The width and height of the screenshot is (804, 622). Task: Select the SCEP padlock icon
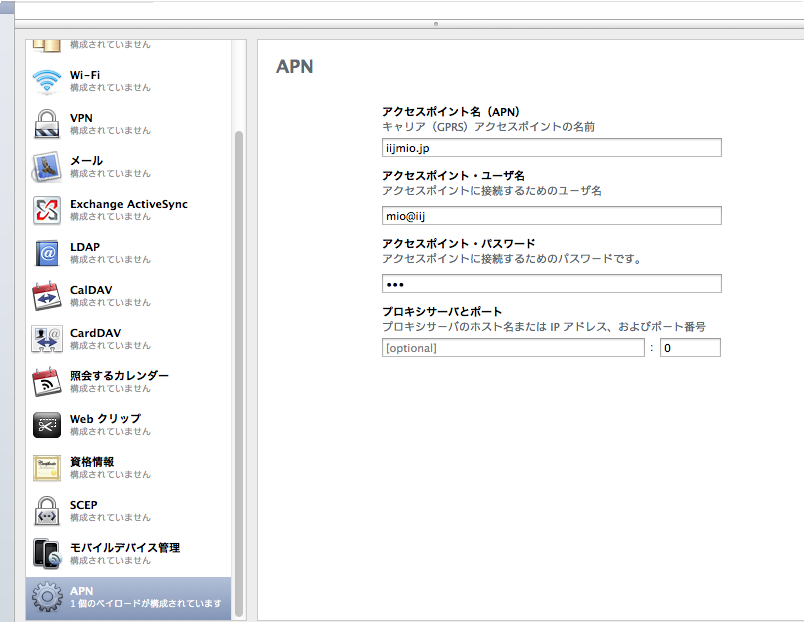[47, 511]
